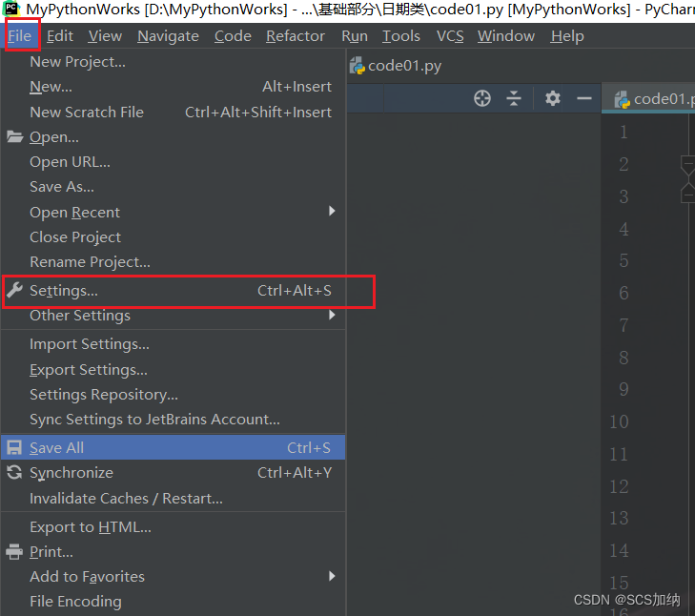Click line number 5 in gutter

[623, 260]
